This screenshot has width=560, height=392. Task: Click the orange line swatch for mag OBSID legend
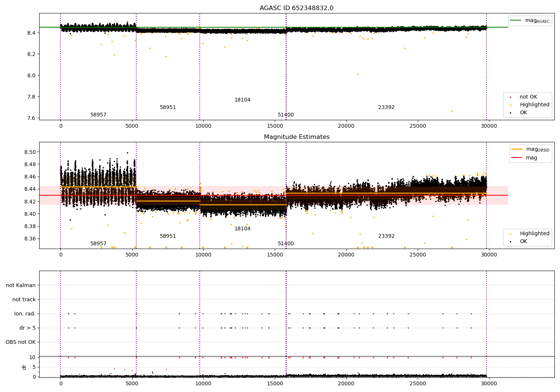coord(517,149)
